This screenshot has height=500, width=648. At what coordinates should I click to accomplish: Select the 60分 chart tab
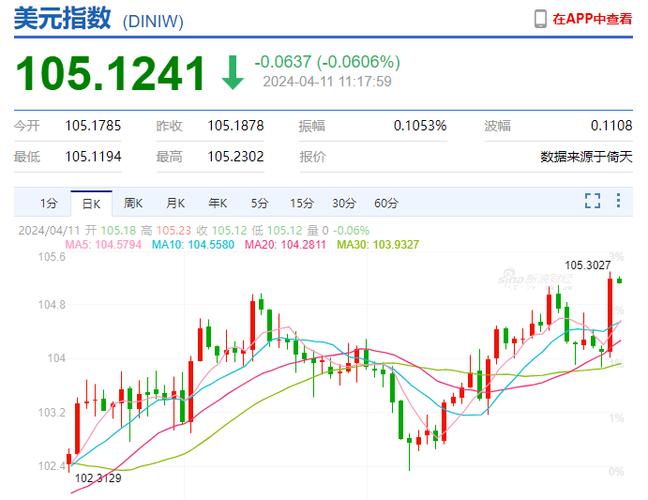(x=386, y=203)
